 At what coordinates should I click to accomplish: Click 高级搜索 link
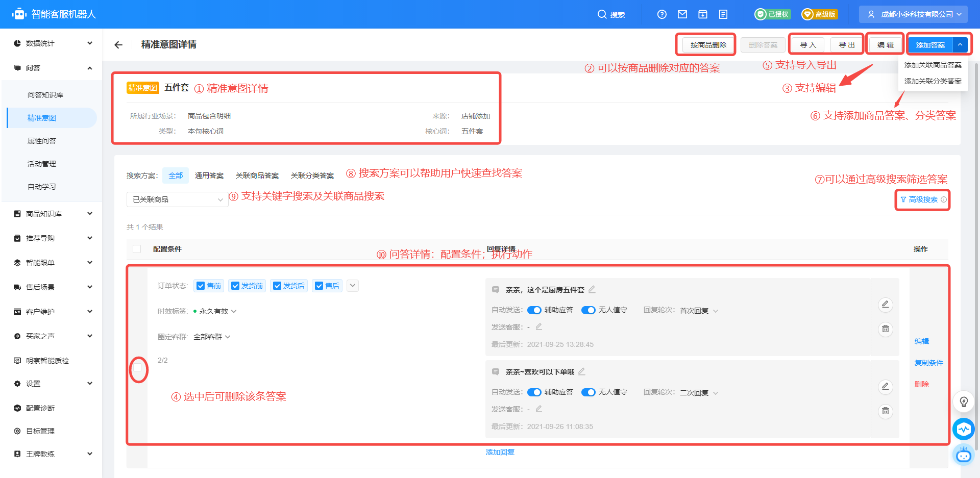click(919, 199)
